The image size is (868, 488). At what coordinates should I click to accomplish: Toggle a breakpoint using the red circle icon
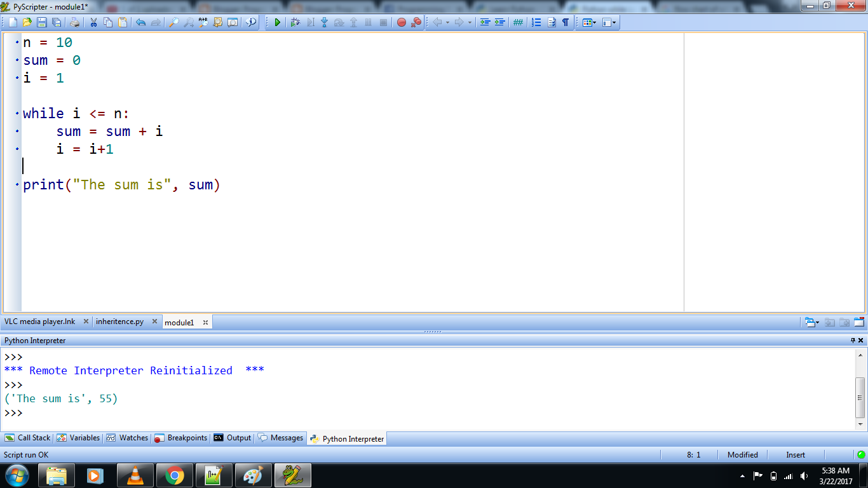tap(401, 22)
